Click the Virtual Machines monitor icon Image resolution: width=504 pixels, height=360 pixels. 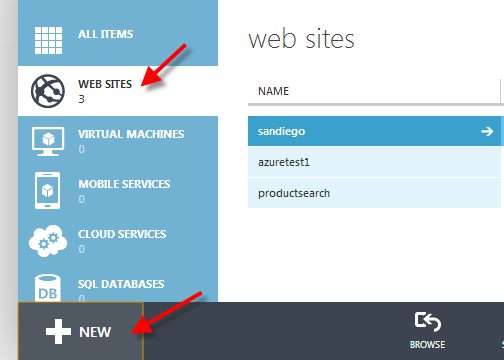pos(48,141)
